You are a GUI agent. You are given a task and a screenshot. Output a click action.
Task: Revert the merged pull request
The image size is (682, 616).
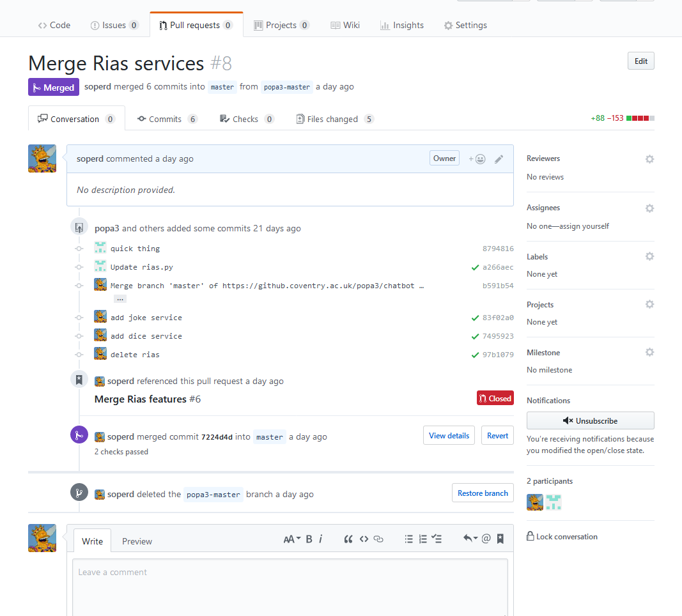(x=497, y=435)
